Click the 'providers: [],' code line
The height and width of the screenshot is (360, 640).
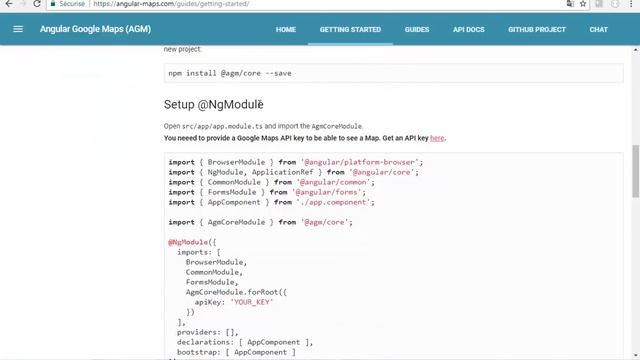pyautogui.click(x=207, y=332)
